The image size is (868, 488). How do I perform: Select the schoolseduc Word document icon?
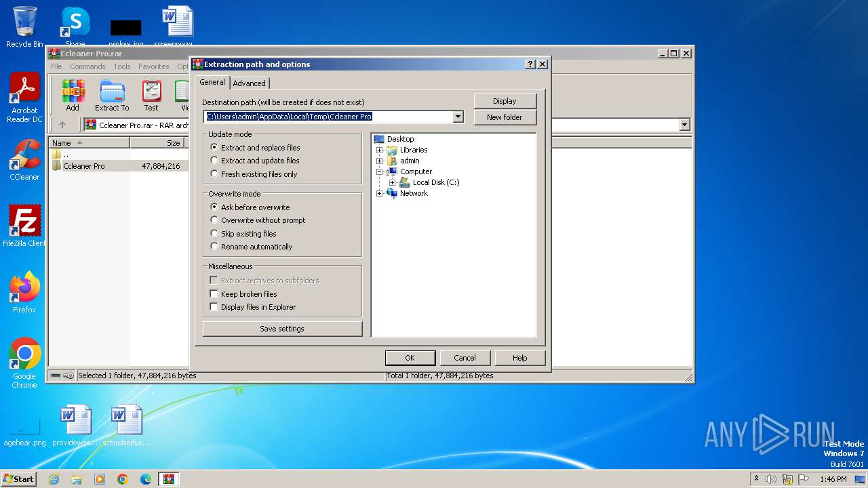pos(126,426)
